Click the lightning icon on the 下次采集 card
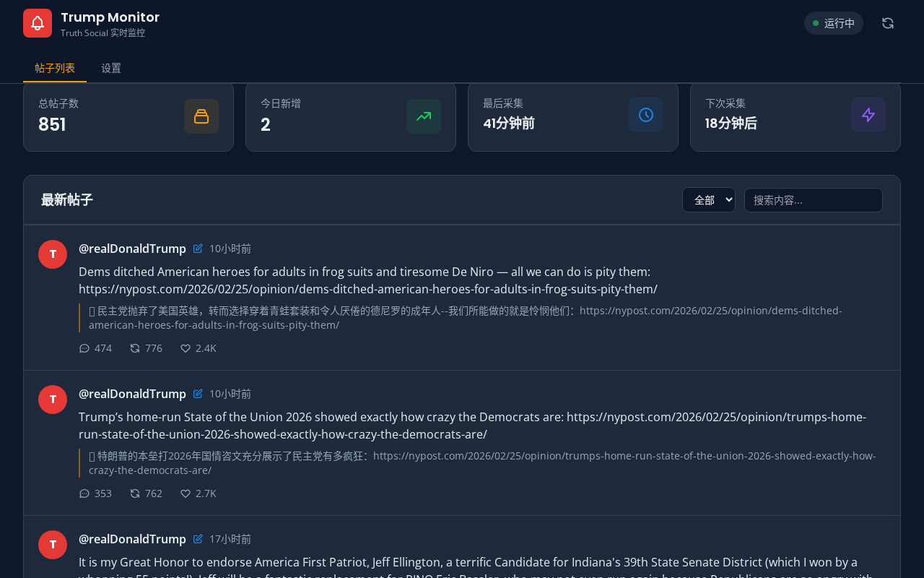The height and width of the screenshot is (578, 924). (x=868, y=115)
